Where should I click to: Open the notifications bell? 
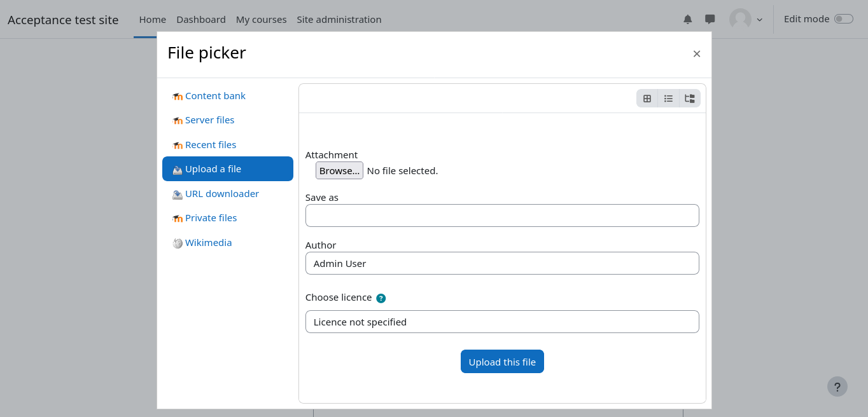coord(687,19)
